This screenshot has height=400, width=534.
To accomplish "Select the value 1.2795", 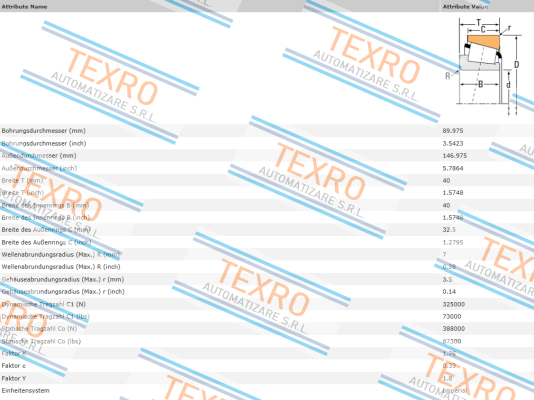I will (x=453, y=242).
